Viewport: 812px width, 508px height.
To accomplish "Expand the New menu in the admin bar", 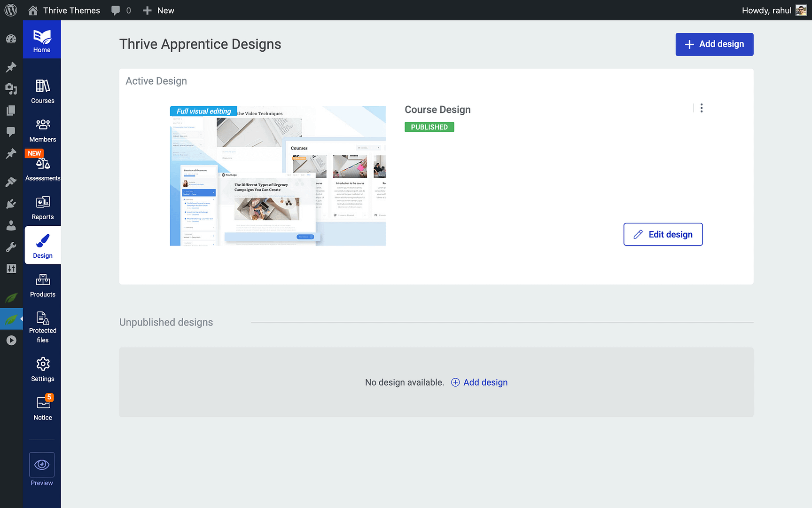I will (158, 10).
